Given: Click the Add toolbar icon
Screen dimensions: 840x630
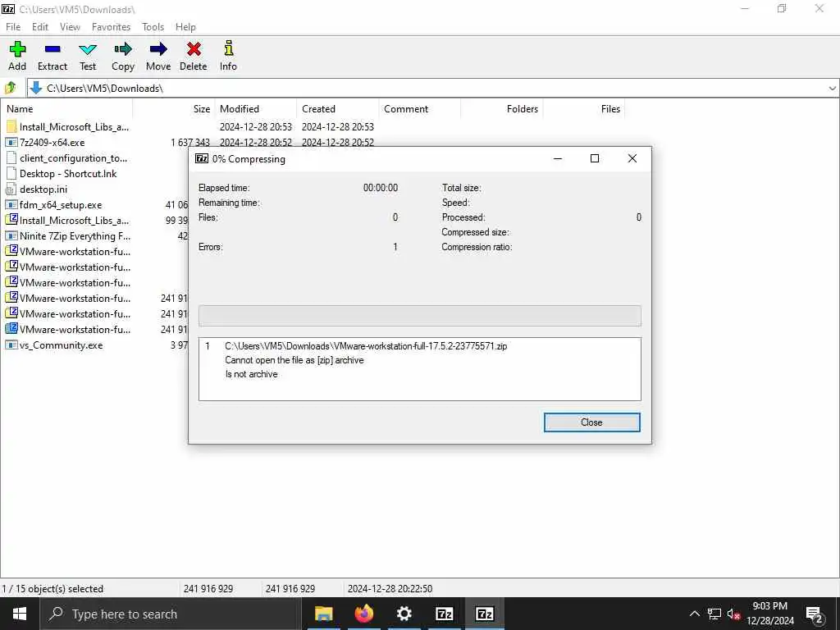Looking at the screenshot, I should coord(17,49).
